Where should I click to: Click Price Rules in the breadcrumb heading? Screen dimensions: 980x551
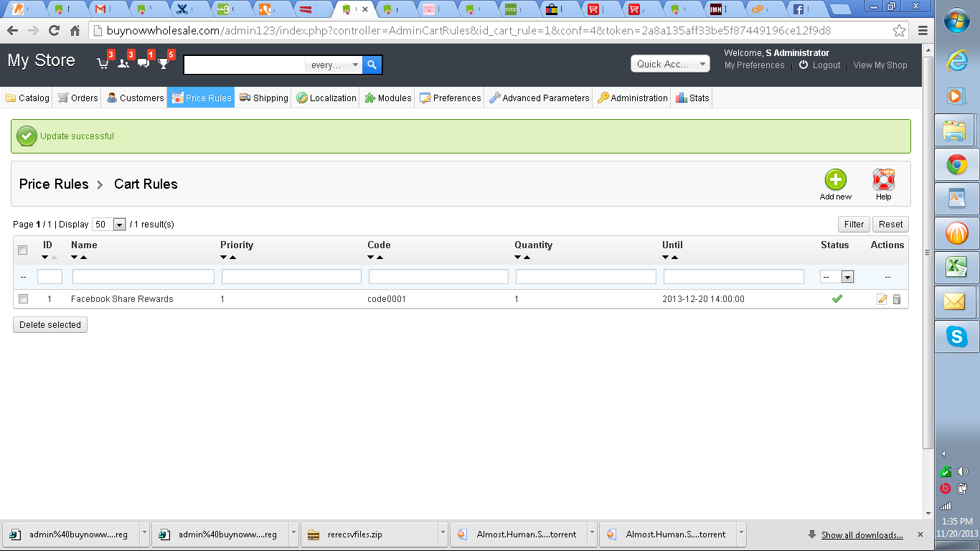coord(54,184)
